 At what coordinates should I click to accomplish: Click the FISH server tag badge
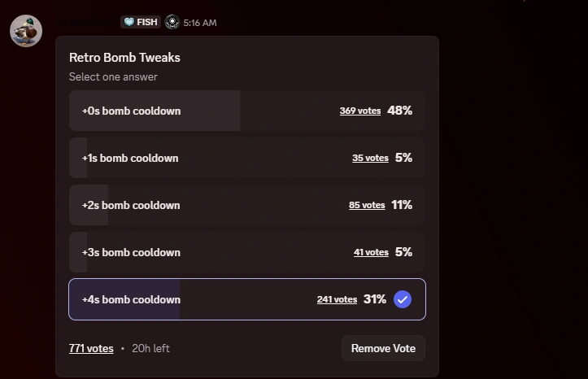[x=141, y=23]
